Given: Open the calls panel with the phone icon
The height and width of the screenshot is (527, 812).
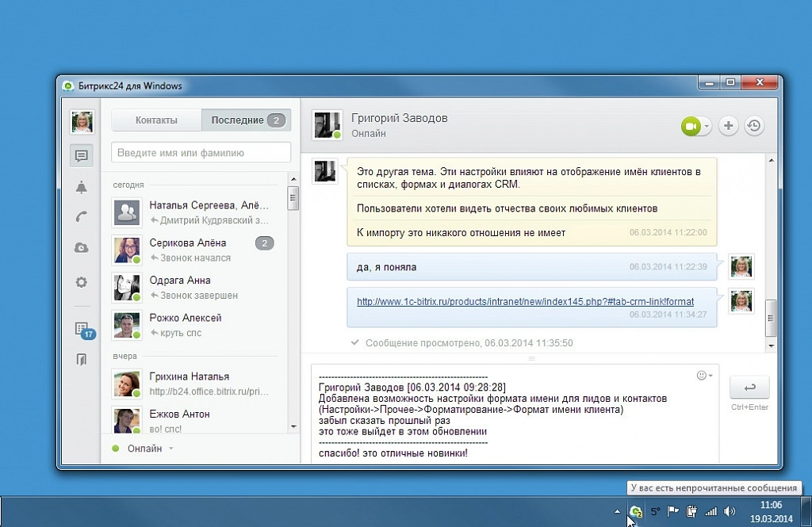Looking at the screenshot, I should point(80,219).
